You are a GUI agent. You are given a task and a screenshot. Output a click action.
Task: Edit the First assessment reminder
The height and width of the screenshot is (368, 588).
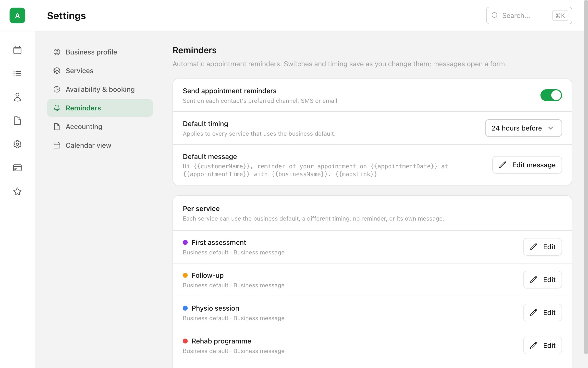tap(542, 247)
